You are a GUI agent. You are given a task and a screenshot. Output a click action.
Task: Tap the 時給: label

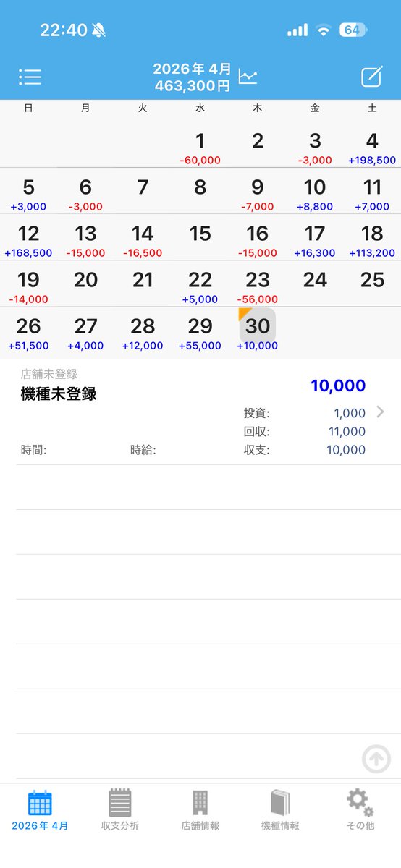[x=143, y=450]
